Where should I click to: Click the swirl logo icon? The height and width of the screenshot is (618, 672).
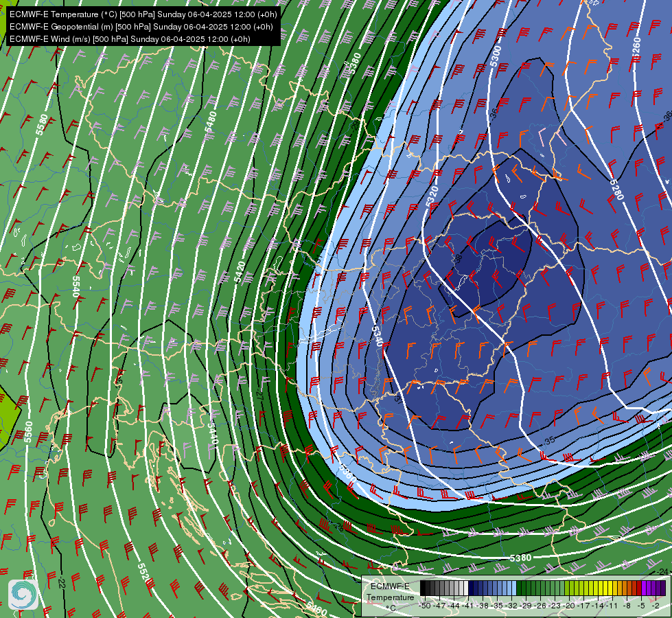(23, 595)
